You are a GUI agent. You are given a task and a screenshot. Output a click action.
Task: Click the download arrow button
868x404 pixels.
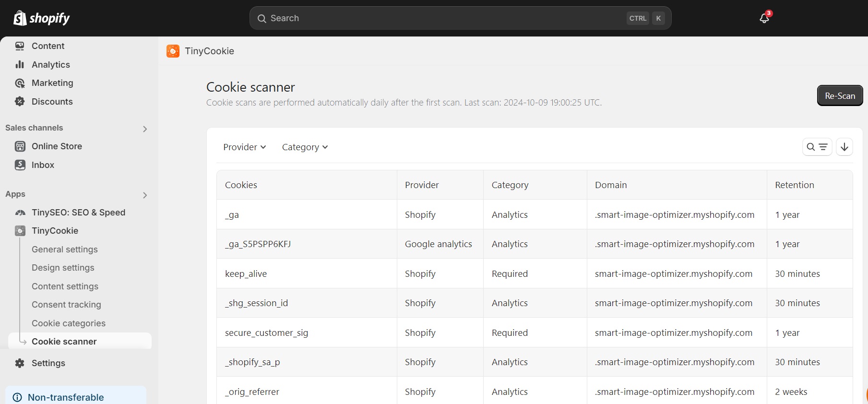tap(844, 147)
